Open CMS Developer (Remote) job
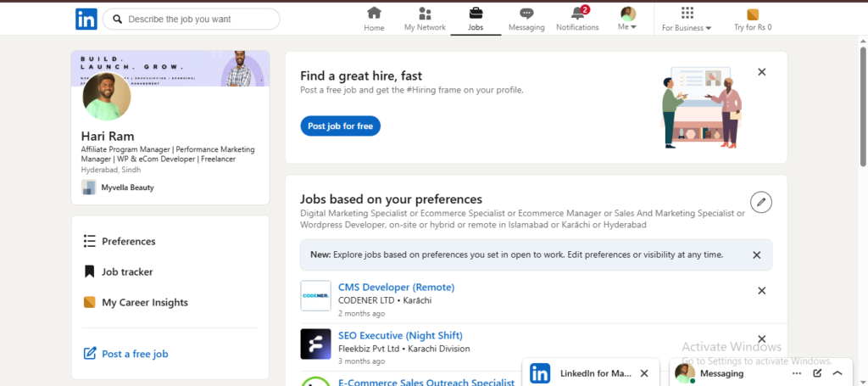 [397, 287]
